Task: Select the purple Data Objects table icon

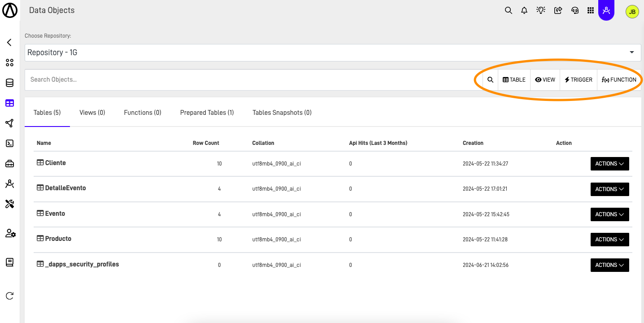Action: coord(9,103)
